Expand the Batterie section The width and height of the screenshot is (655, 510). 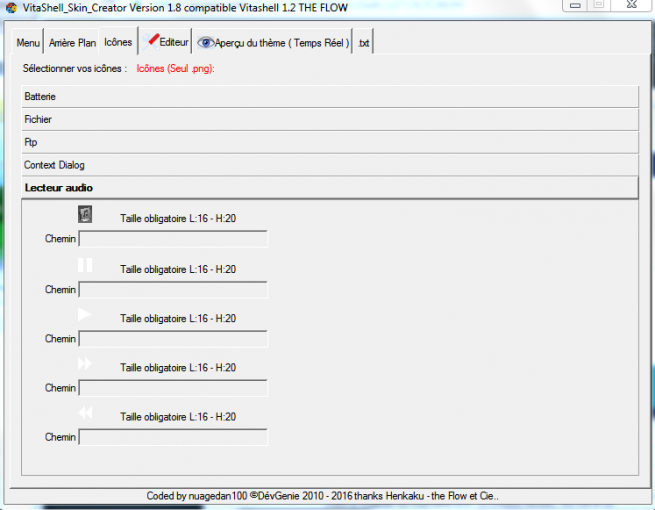[330, 96]
